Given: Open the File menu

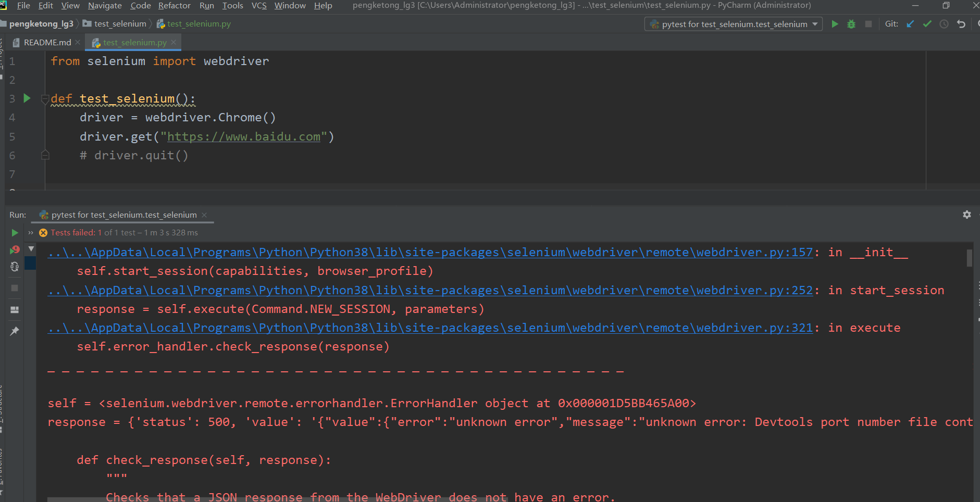Looking at the screenshot, I should pos(23,5).
